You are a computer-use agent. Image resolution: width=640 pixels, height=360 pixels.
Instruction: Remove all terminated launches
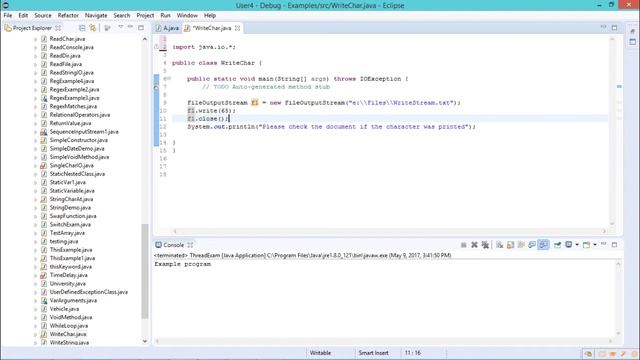pyautogui.click(x=485, y=245)
